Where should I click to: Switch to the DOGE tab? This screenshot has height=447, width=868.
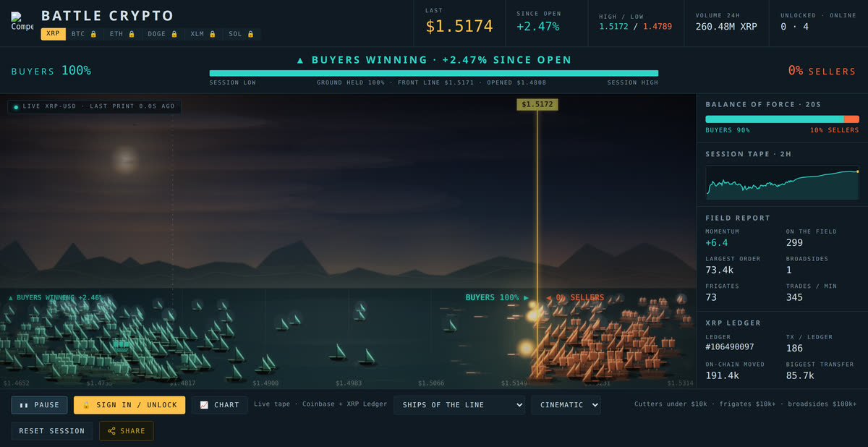pyautogui.click(x=162, y=34)
